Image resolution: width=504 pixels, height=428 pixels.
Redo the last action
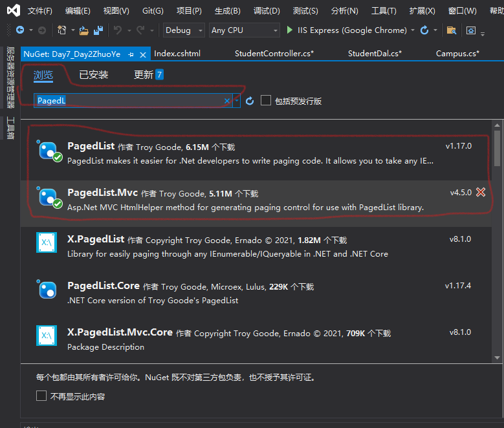click(140, 30)
